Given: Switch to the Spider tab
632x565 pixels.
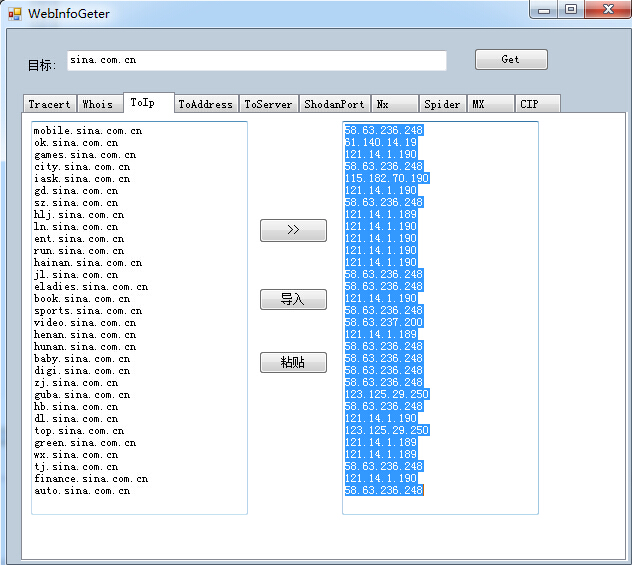Looking at the screenshot, I should tap(442, 104).
